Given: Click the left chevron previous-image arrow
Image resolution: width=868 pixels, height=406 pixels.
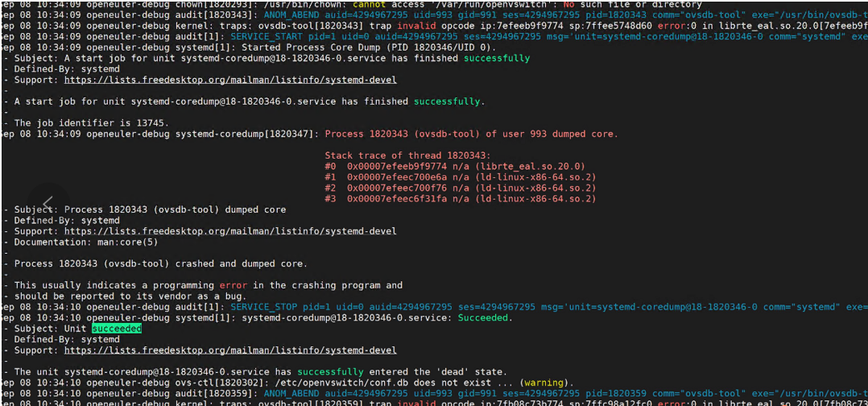Looking at the screenshot, I should (48, 201).
